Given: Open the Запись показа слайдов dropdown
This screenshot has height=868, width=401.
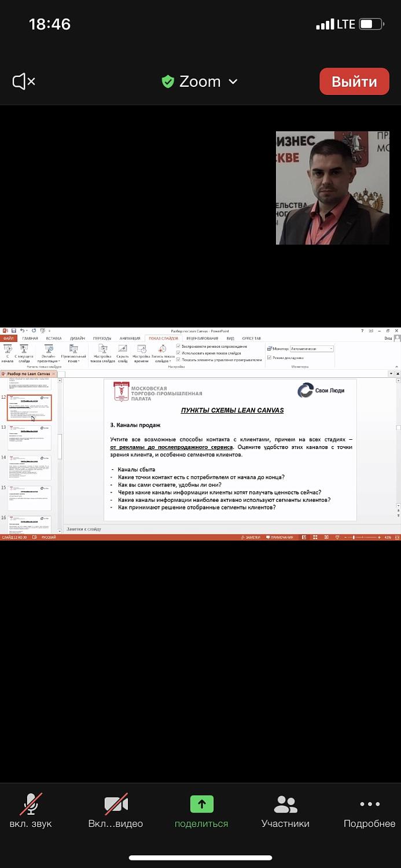Looking at the screenshot, I should [x=162, y=354].
